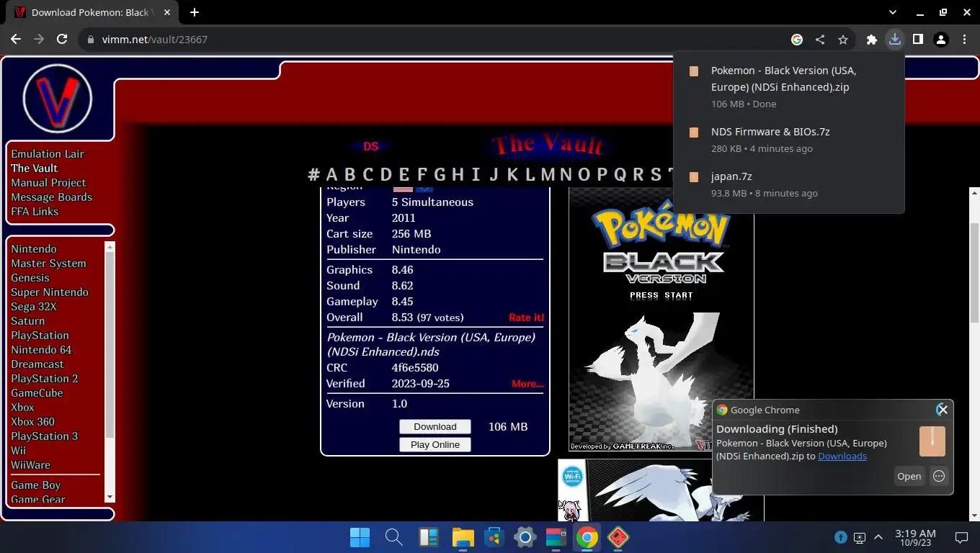The image size is (980, 553).
Task: Browse vault games under the # symbol
Action: (313, 174)
